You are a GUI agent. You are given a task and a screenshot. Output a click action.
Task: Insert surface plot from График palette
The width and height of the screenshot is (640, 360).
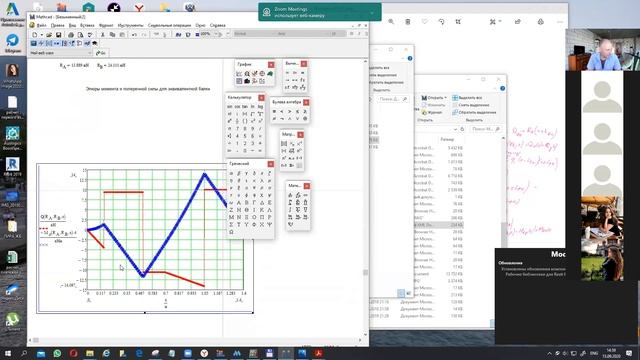(270, 74)
